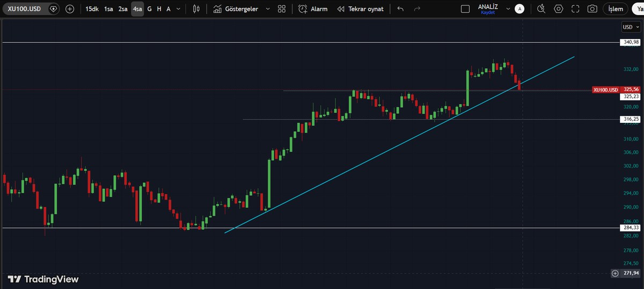
Task: Open the XU100.USD symbol search
Action: pos(25,9)
